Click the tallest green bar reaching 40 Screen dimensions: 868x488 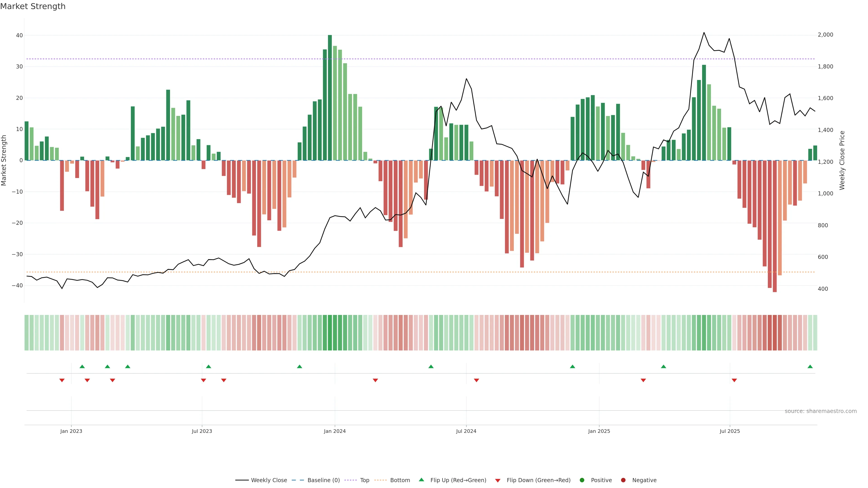pos(330,98)
